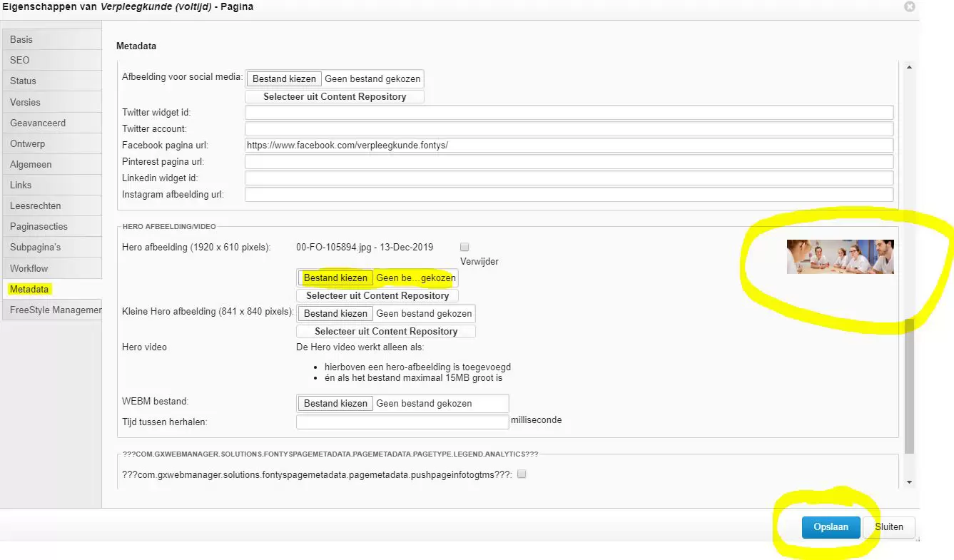Viewport: 954px width, 560px height.
Task: Click the scrollbar up arrow
Action: [x=908, y=67]
